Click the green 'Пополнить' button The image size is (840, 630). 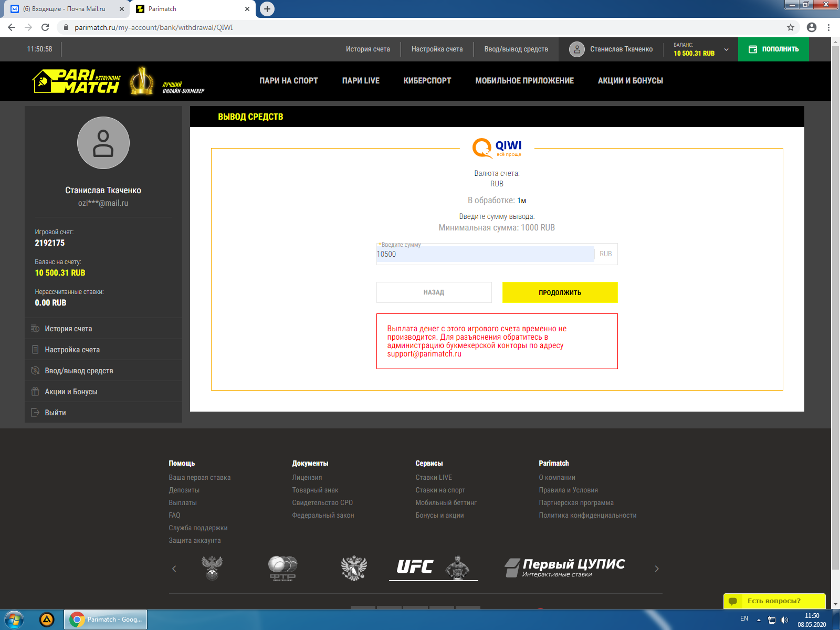773,49
